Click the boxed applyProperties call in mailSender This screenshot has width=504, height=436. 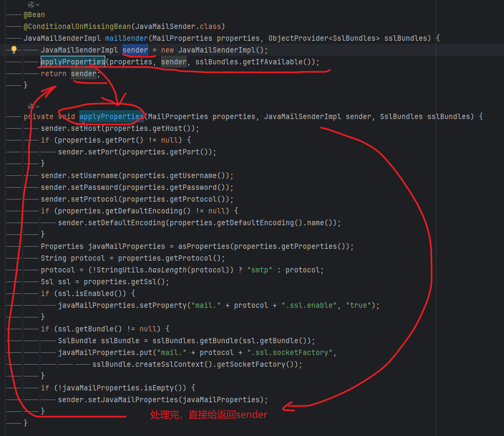(x=72, y=62)
